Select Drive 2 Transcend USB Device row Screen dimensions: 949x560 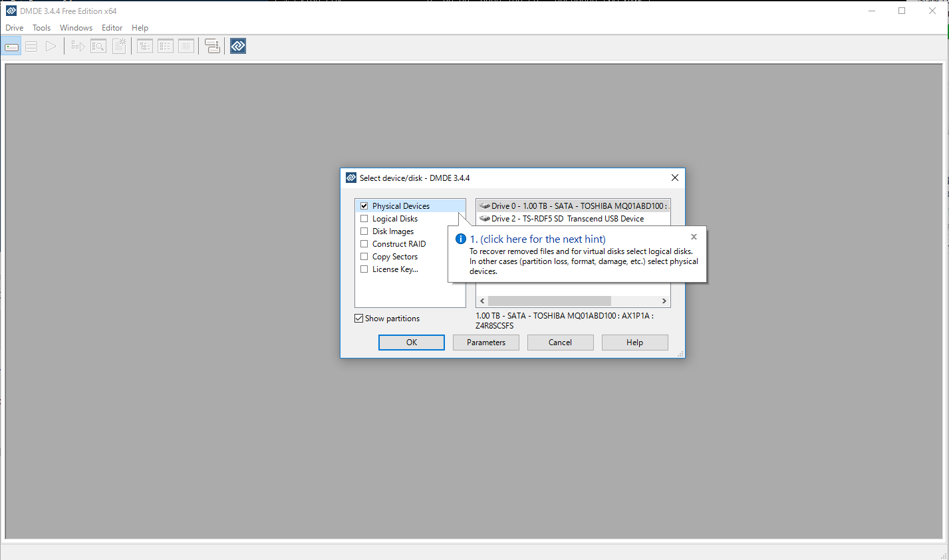point(573,219)
